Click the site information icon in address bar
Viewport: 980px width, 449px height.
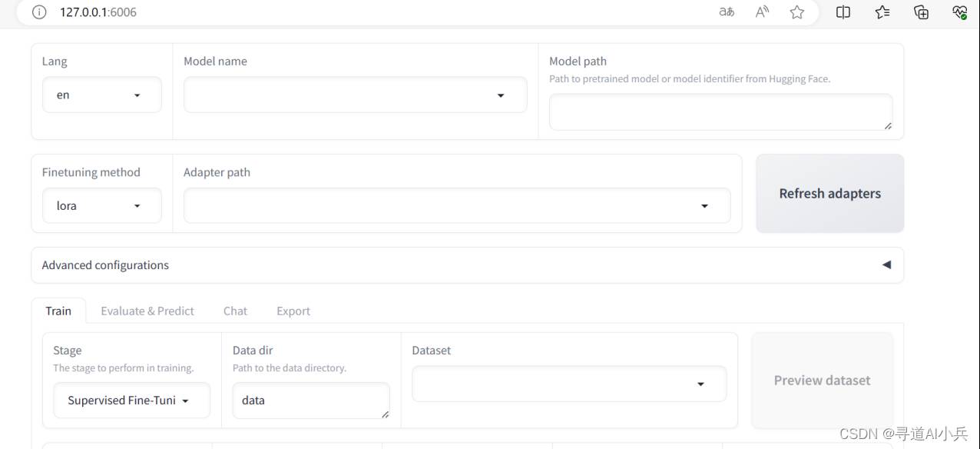[39, 12]
